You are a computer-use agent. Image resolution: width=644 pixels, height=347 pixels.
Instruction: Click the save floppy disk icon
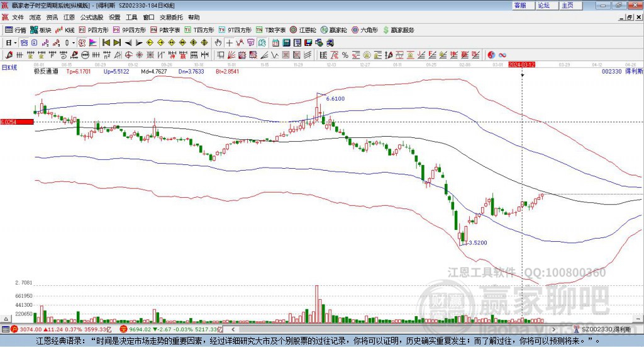(x=308, y=43)
